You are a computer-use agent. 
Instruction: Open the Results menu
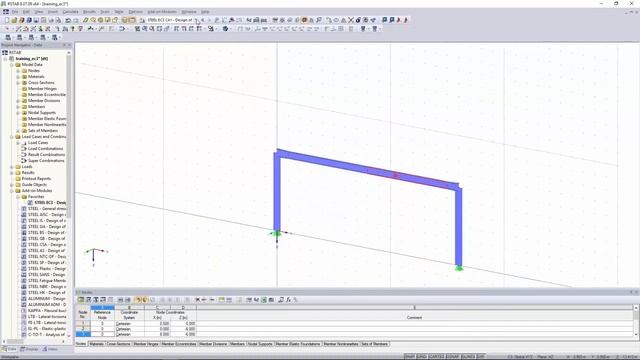tap(89, 12)
